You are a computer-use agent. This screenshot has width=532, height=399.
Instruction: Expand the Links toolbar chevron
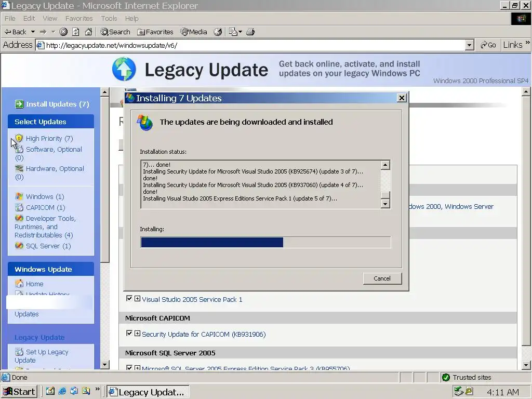(x=528, y=43)
